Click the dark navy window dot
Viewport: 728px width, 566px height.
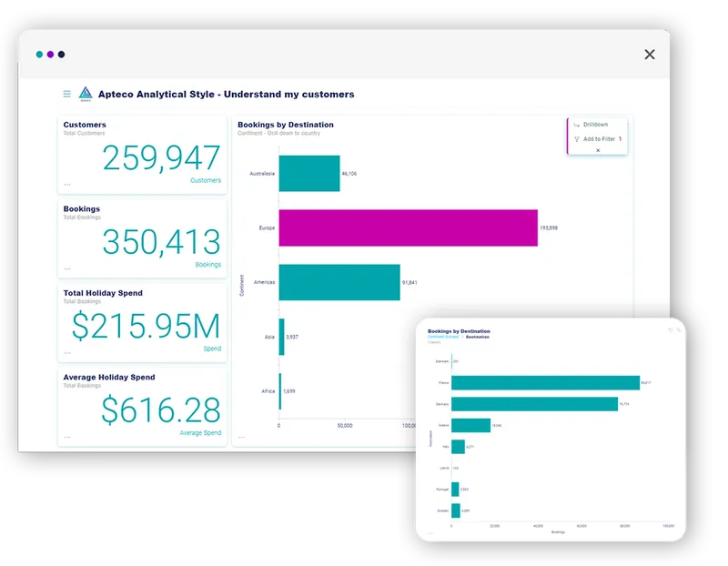click(x=61, y=55)
